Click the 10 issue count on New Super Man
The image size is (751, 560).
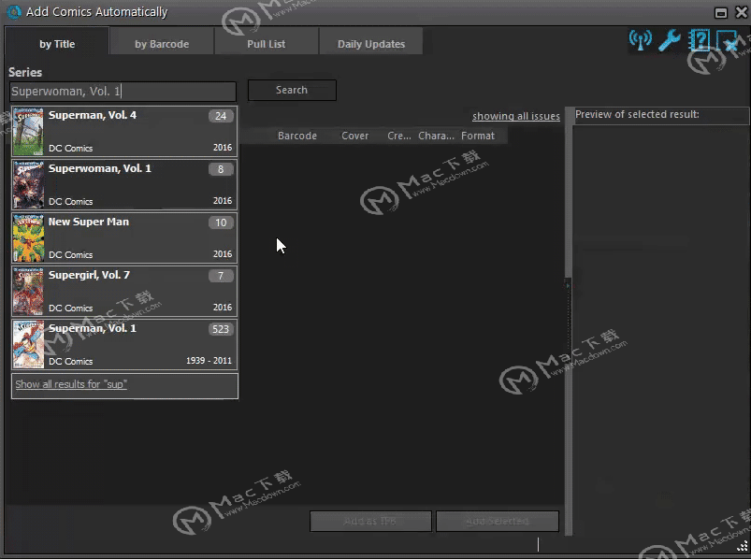click(221, 223)
